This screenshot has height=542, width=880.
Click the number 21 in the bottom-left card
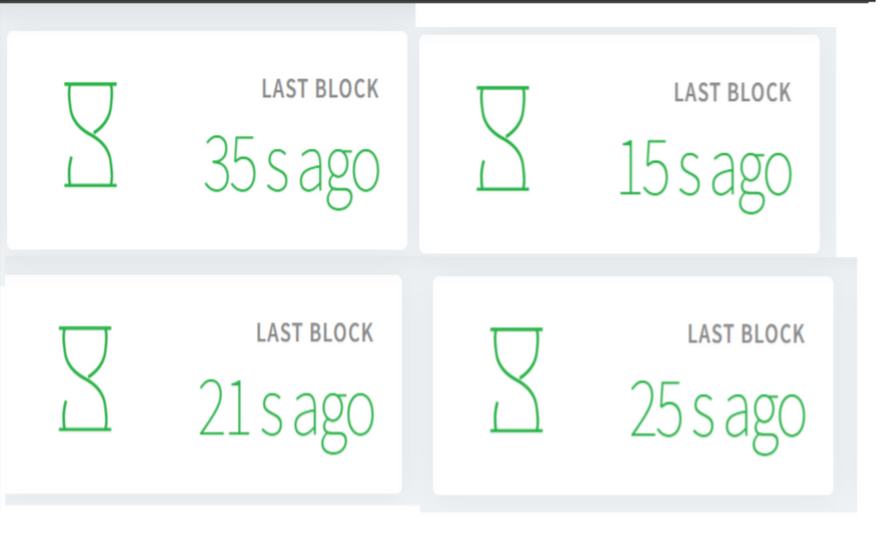point(224,408)
